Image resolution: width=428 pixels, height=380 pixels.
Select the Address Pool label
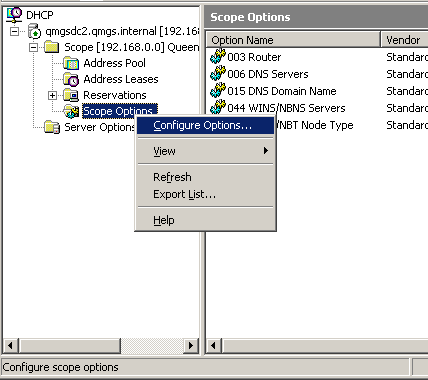(x=114, y=63)
